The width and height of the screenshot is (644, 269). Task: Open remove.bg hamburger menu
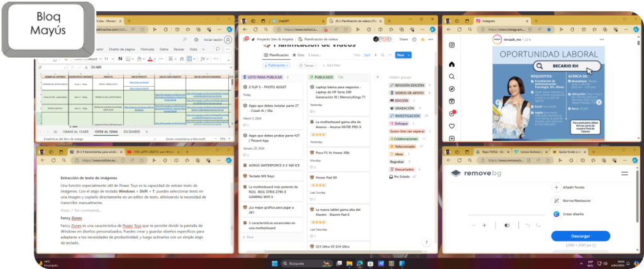coord(625,173)
